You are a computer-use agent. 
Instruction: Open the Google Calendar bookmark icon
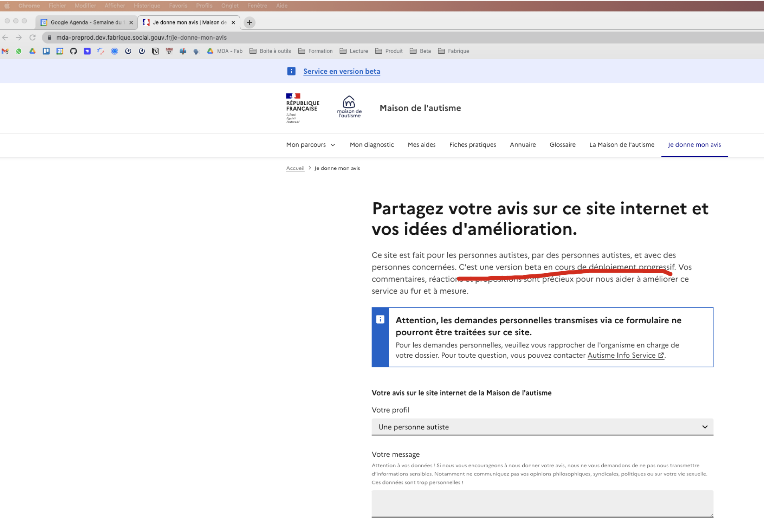tap(60, 51)
